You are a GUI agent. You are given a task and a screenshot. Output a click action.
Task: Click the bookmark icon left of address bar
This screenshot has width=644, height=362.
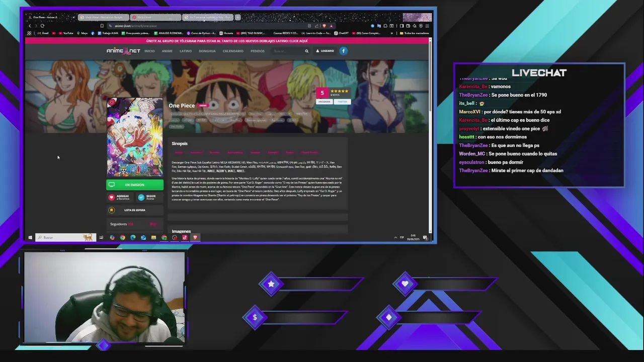point(102,26)
